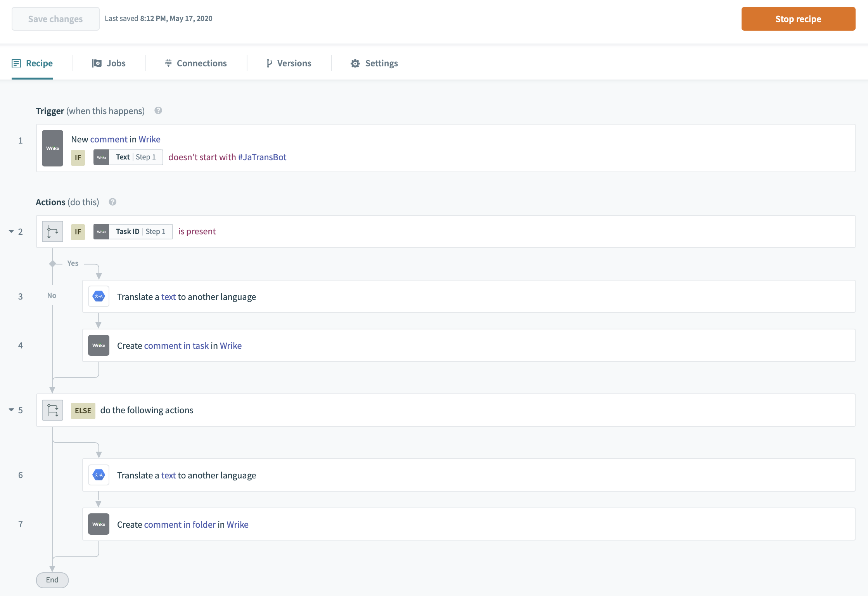Click the Text Step 1 datapill in trigger
Viewport: 868px width, 596px height.
point(128,157)
